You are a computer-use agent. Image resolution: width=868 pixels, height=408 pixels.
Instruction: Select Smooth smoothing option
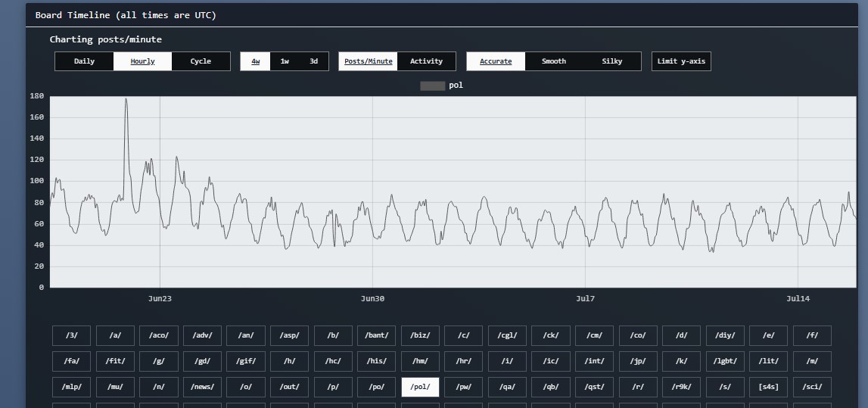click(x=554, y=61)
